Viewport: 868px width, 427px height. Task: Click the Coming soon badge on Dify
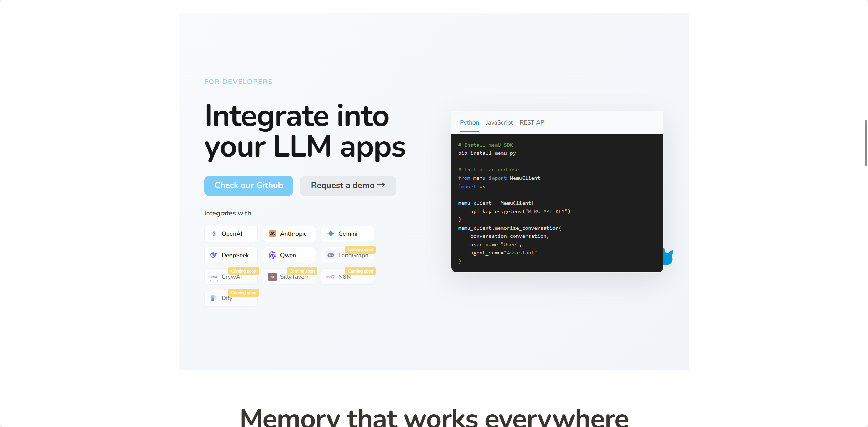(x=244, y=293)
